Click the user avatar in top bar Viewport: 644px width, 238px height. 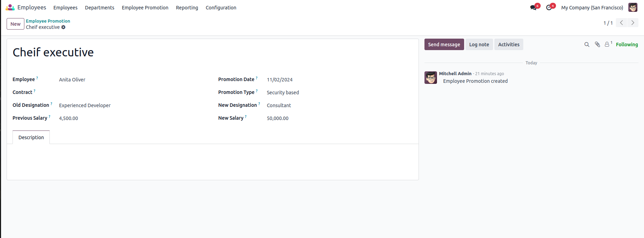tap(633, 7)
